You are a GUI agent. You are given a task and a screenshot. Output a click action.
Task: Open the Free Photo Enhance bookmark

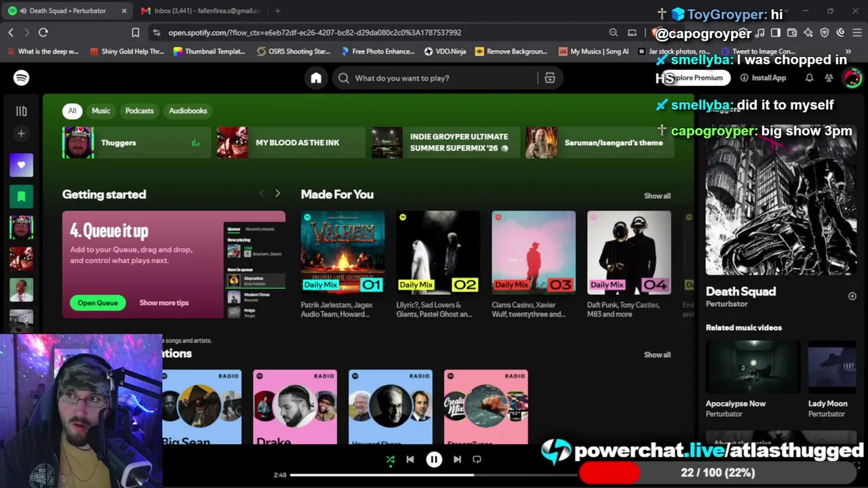click(x=378, y=52)
